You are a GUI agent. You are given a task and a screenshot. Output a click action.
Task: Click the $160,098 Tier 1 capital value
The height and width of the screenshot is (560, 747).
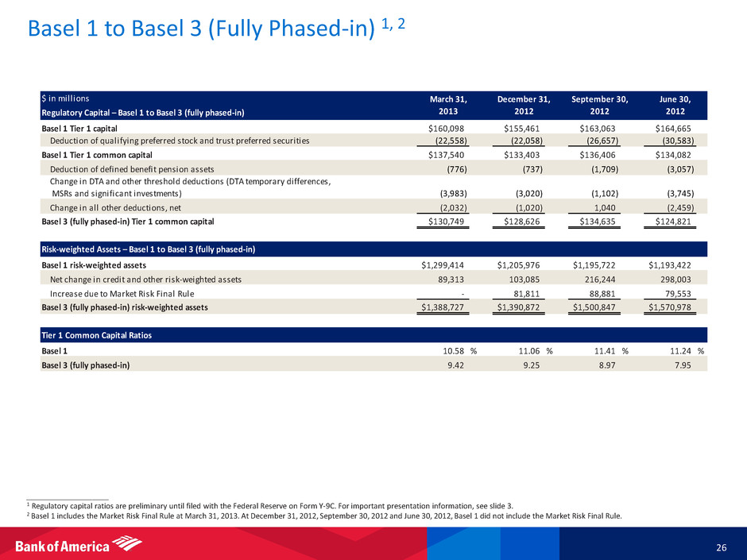pyautogui.click(x=447, y=127)
